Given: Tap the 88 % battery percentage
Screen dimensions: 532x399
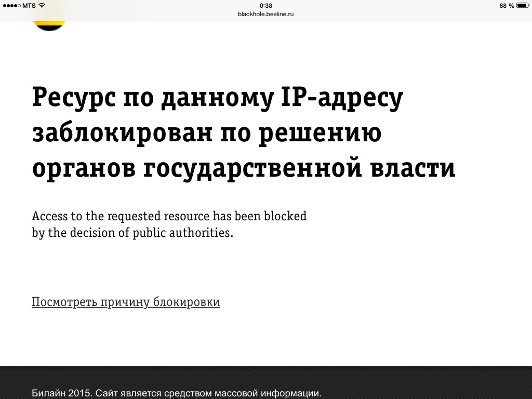Looking at the screenshot, I should pos(507,6).
